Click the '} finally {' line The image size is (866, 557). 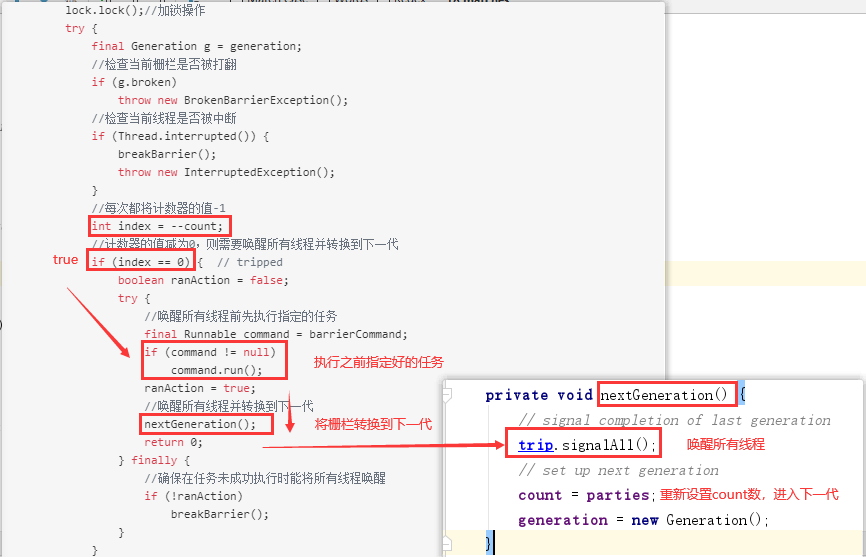pos(154,460)
